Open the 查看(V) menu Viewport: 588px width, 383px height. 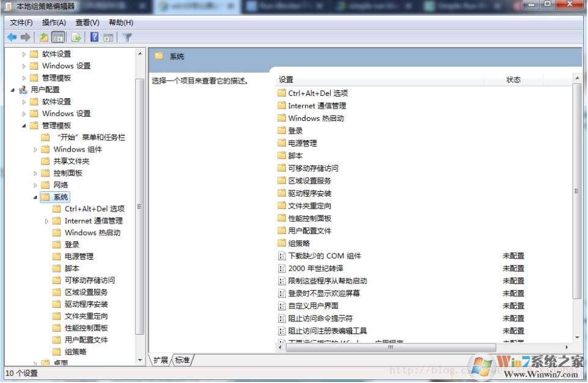tap(87, 23)
